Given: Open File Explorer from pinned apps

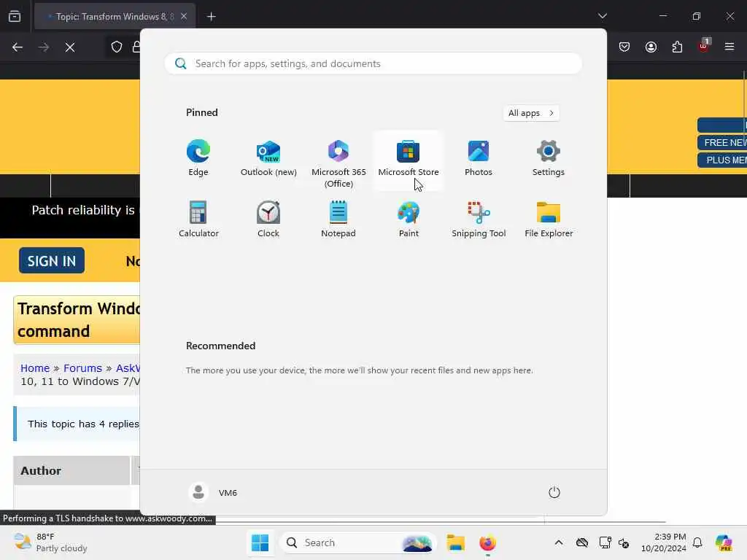Looking at the screenshot, I should point(549,220).
